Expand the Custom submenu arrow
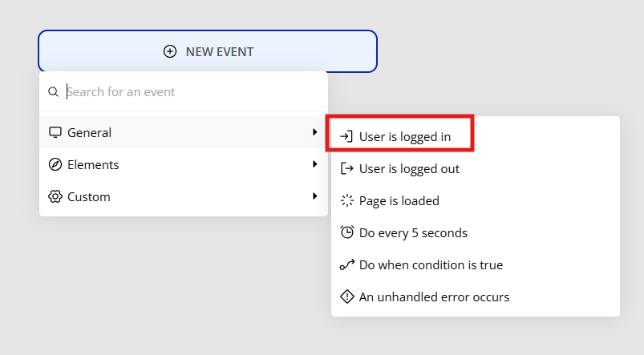The width and height of the screenshot is (644, 355). coord(314,196)
